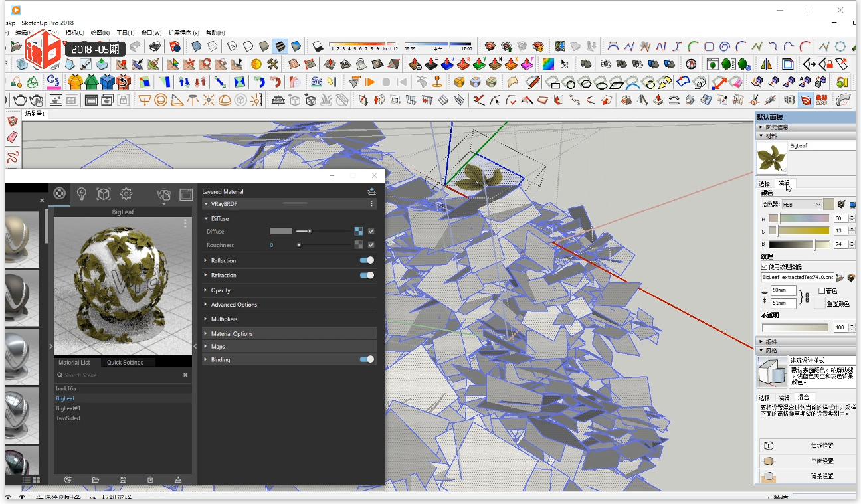
Task: Click the add material icon below the list
Action: coord(67,479)
